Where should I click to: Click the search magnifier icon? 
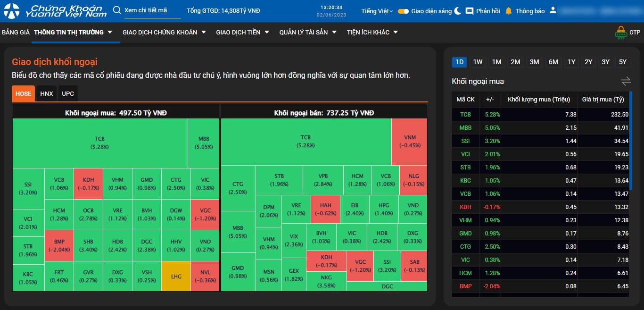coord(117,10)
